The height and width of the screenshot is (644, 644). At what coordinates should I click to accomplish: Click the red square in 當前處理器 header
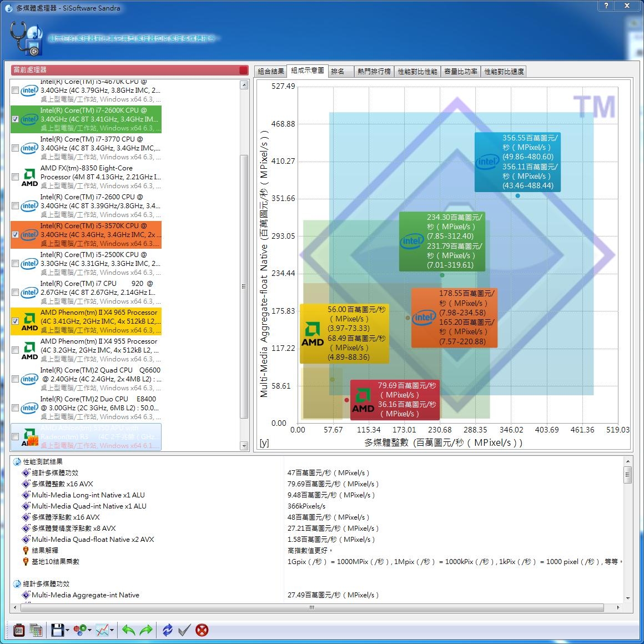point(243,71)
